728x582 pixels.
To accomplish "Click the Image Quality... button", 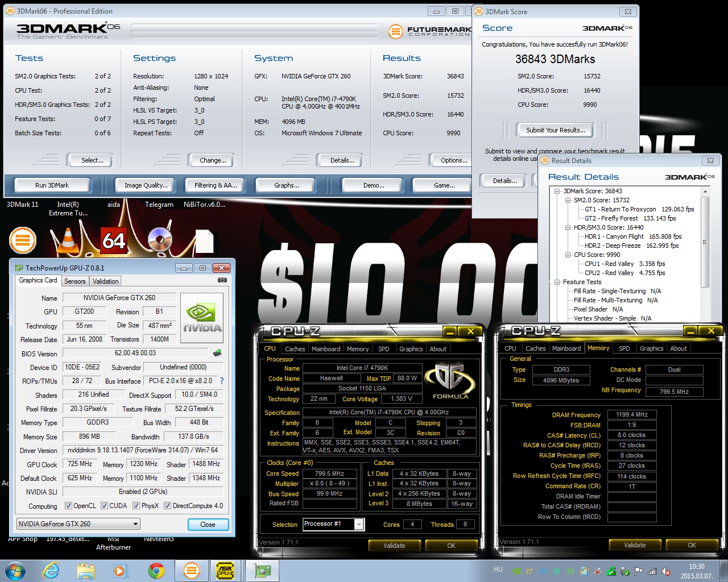I will coord(146,185).
